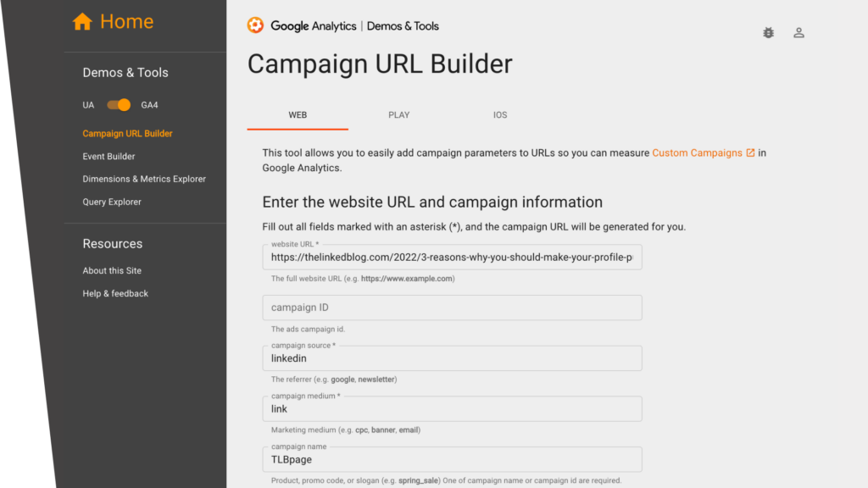This screenshot has height=488, width=868.
Task: Click the orange Home house icon
Action: (x=82, y=21)
